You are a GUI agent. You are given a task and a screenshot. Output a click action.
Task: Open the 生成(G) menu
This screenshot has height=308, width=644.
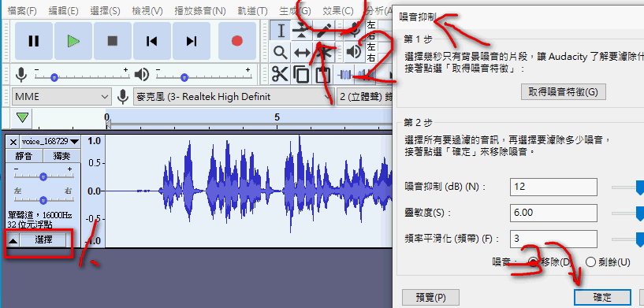[x=295, y=11]
